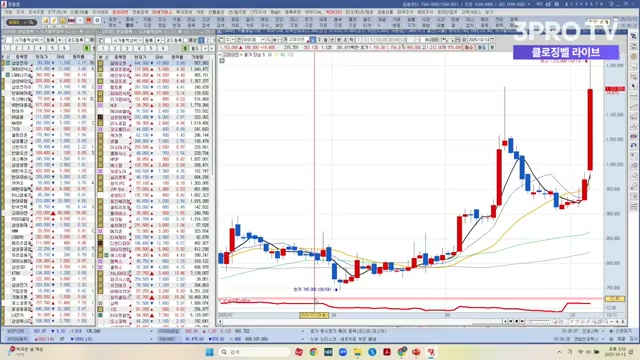The image size is (640, 360).
Task: Click the stock search magnifier in the chart toolbar
Action: pos(268,40)
